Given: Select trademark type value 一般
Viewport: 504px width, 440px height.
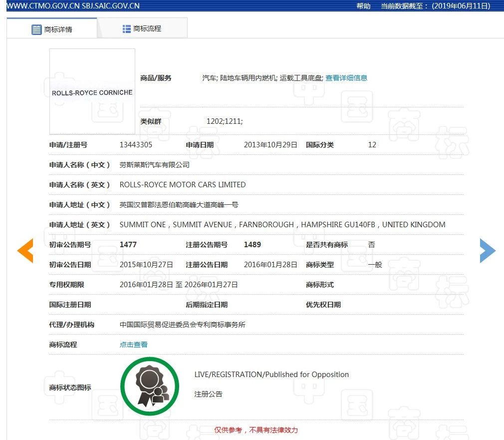Looking at the screenshot, I should 375,264.
